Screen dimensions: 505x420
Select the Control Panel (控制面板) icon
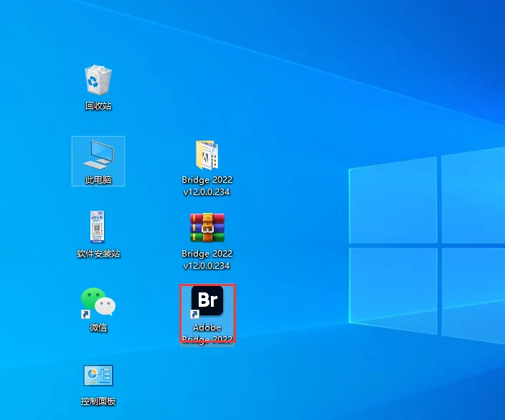pyautogui.click(x=98, y=376)
